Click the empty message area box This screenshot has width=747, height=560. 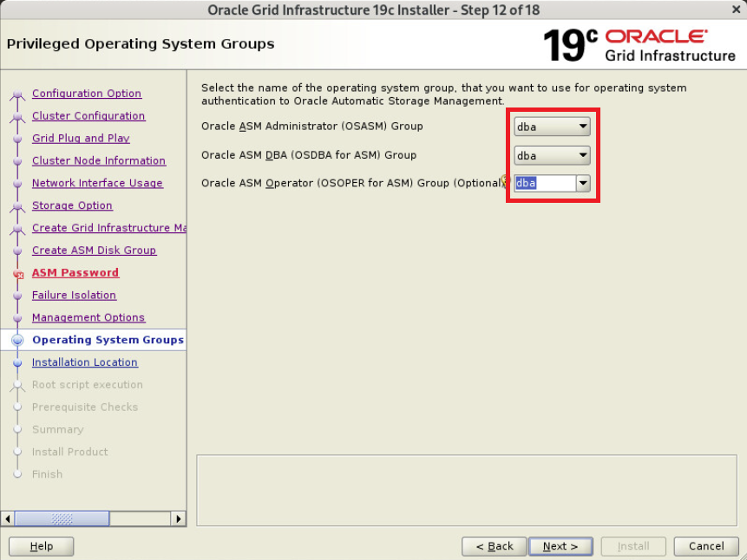click(x=467, y=491)
